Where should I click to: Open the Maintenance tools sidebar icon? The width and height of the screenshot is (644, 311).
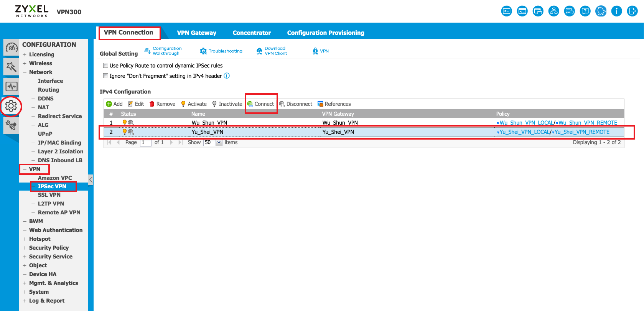click(11, 125)
